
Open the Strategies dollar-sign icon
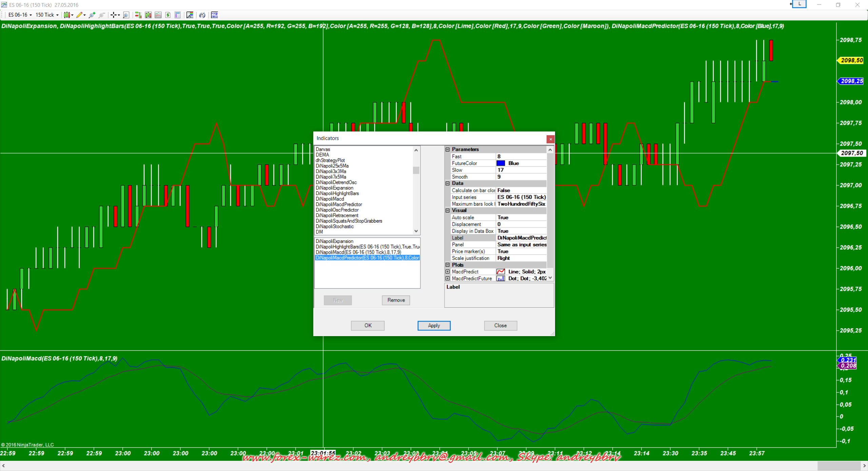[168, 15]
